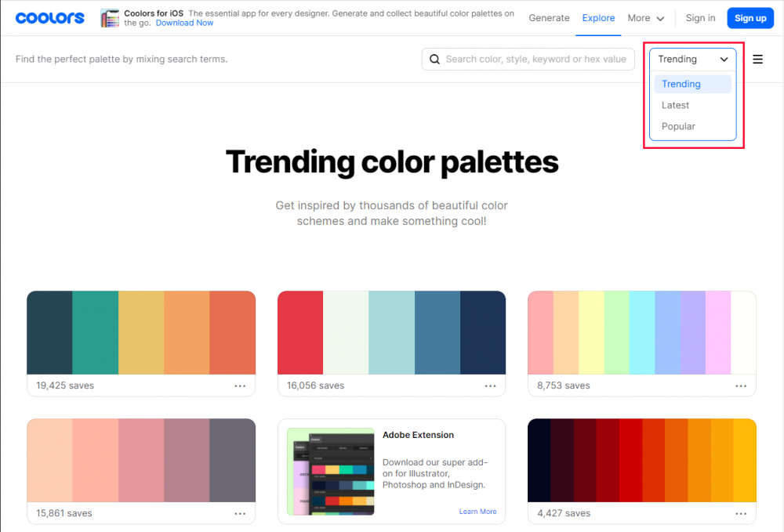784x532 pixels.
Task: Select Popular in the open sort menu
Action: tap(678, 125)
